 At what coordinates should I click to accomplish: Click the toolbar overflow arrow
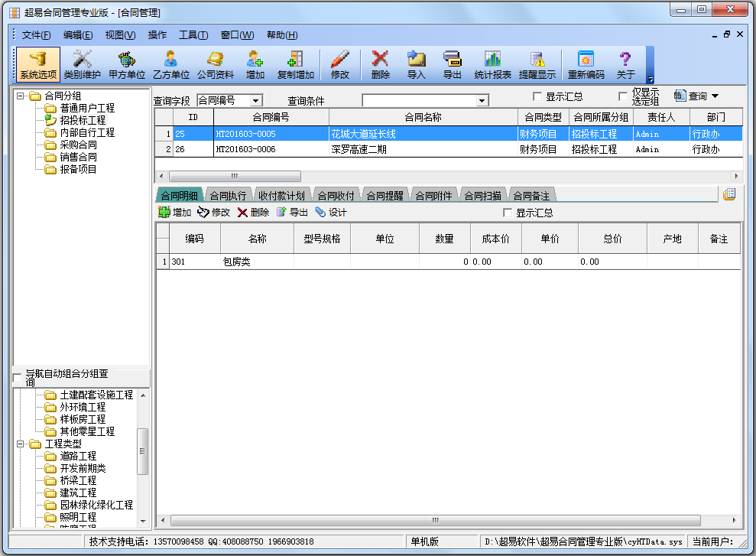tap(650, 80)
